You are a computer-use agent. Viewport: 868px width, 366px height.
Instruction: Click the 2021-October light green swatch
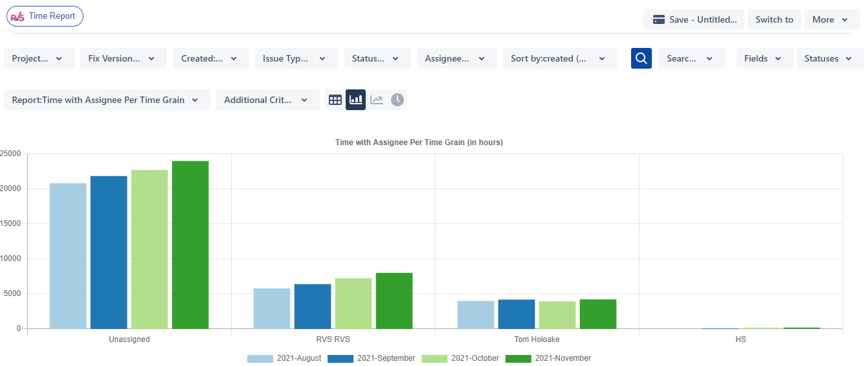point(434,358)
